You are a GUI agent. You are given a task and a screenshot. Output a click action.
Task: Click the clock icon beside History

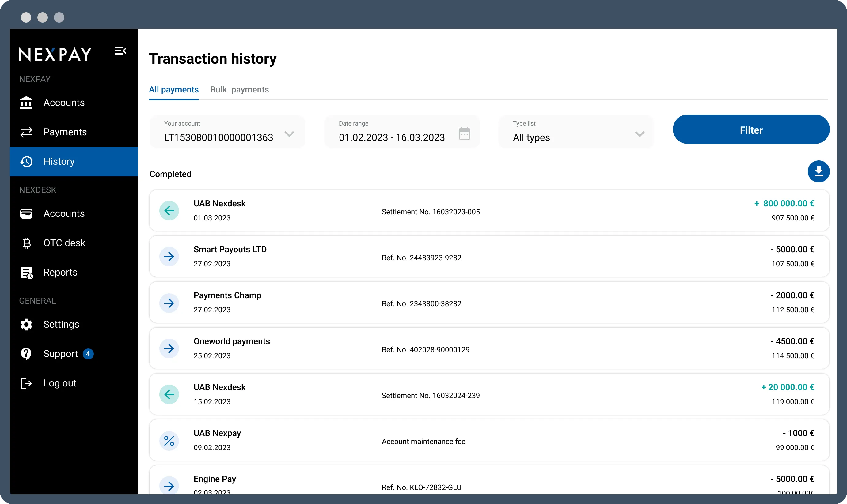26,161
